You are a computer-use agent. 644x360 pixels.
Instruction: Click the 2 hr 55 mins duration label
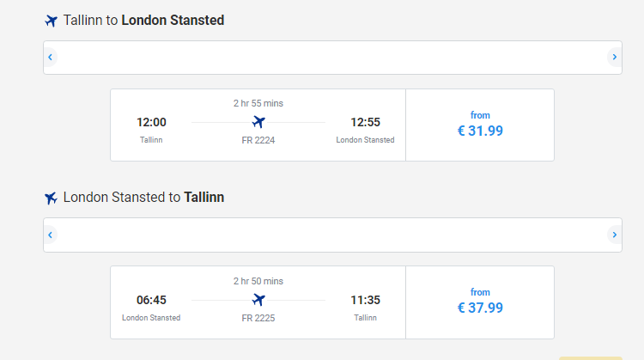point(258,104)
